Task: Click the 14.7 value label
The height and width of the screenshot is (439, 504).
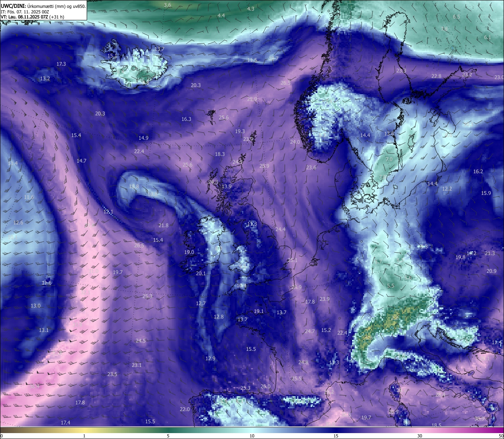Action: (x=81, y=161)
